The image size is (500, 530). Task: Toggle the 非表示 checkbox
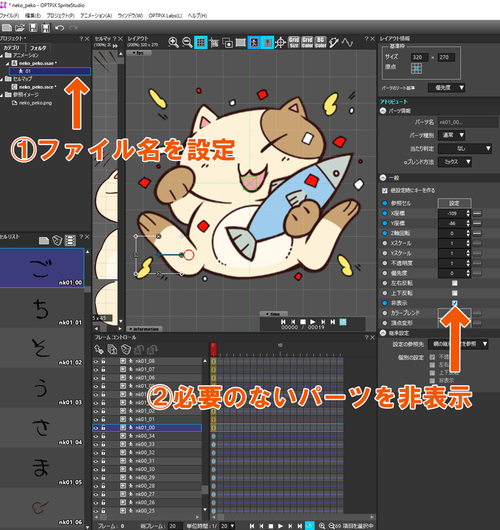[x=455, y=303]
